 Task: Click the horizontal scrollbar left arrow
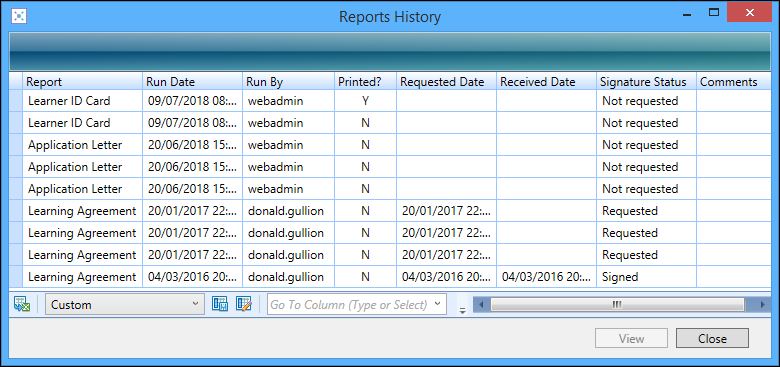point(481,304)
